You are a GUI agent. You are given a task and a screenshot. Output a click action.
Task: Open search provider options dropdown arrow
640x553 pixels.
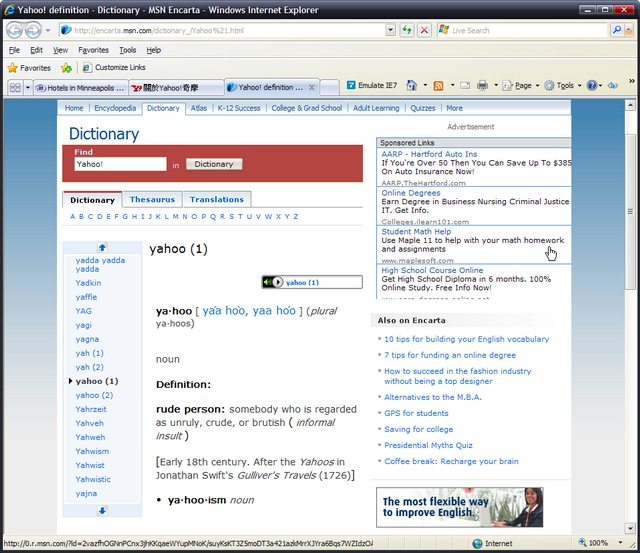tap(629, 30)
